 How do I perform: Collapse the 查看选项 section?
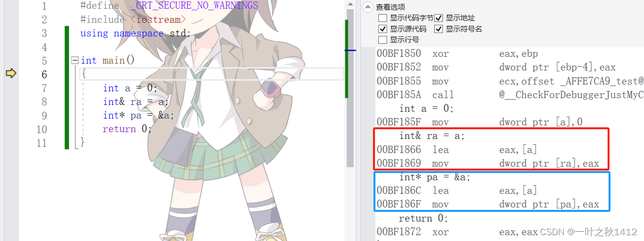click(x=369, y=7)
